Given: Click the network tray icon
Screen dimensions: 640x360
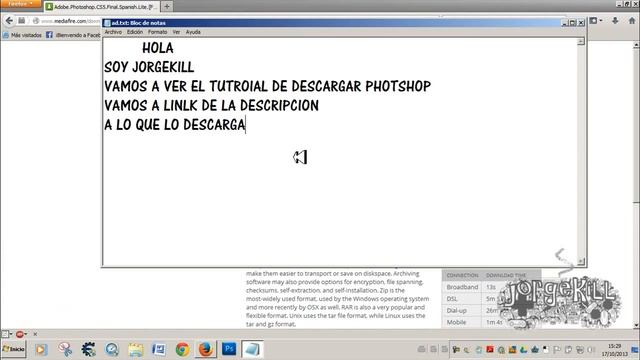Looking at the screenshot, I should click(580, 349).
